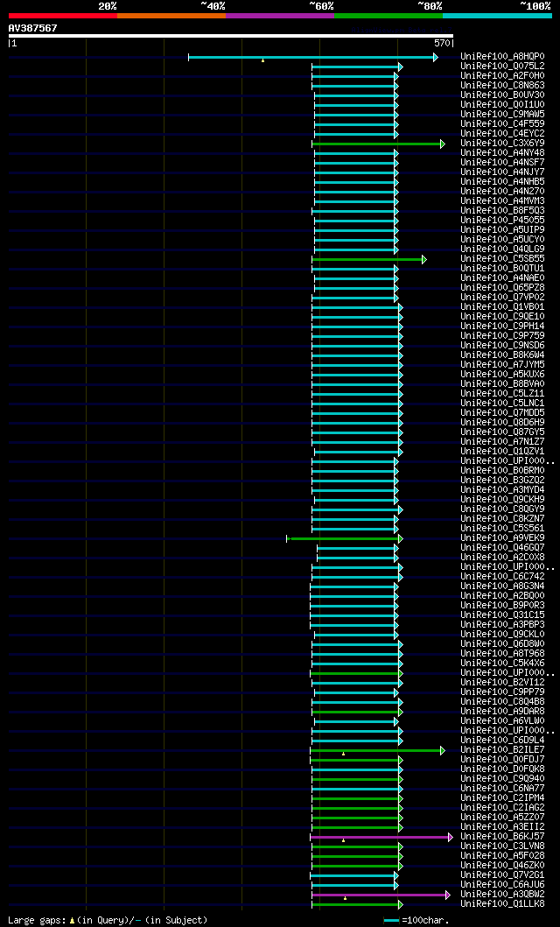
Task: Click the green alignment bar of A9VEK9
Action: (344, 538)
